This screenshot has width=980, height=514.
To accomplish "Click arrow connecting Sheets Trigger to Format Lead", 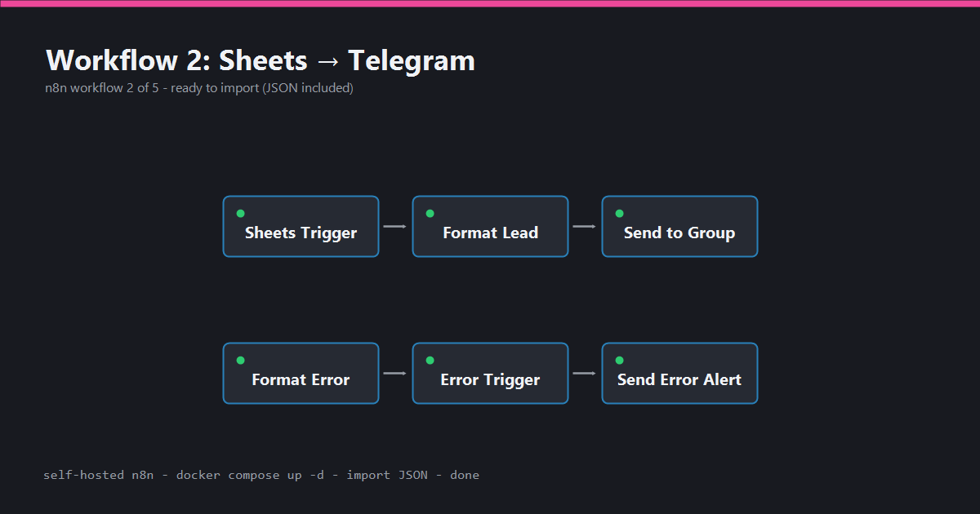I will [x=395, y=226].
